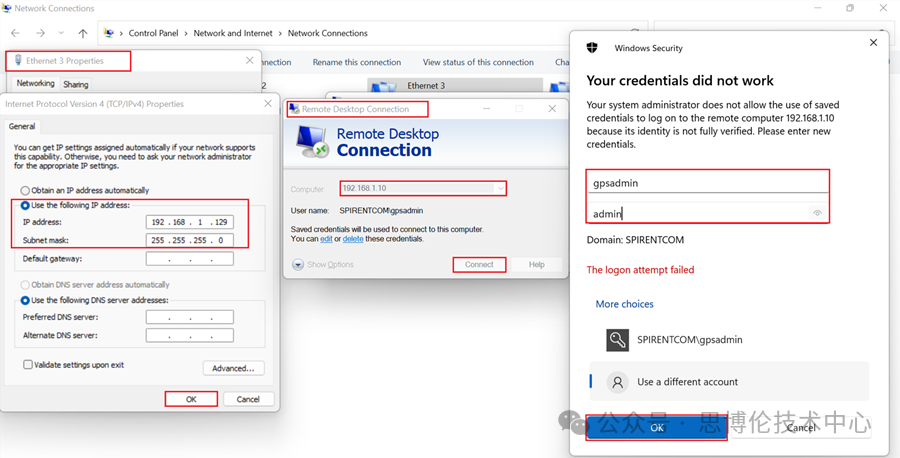Go forward with Explorer forward arrow
Image resolution: width=900 pixels, height=458 pixels.
40,33
